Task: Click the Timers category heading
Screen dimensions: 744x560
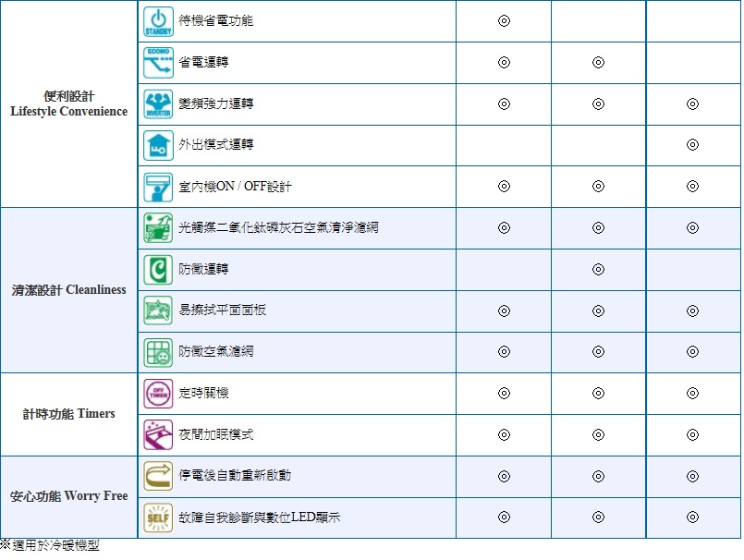Action: tap(69, 413)
